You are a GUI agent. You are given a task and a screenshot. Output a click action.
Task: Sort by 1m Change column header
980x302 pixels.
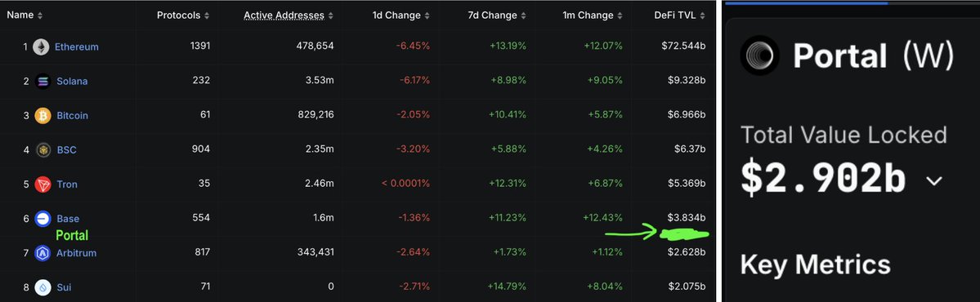tap(593, 16)
